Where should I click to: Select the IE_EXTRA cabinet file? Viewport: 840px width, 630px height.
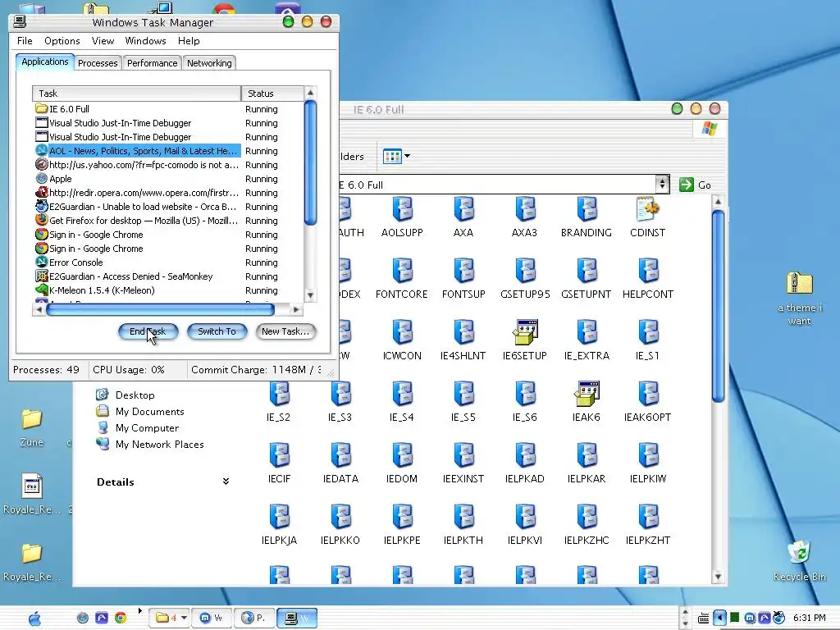click(x=587, y=340)
